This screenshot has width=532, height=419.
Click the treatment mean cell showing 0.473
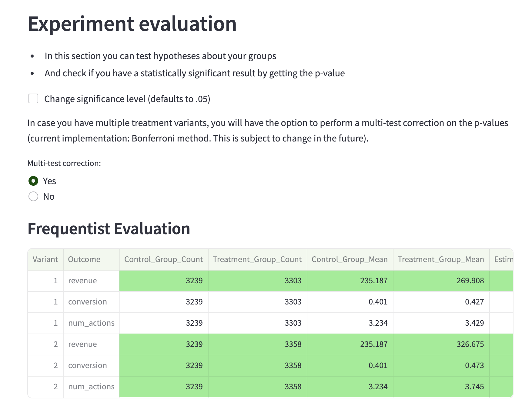474,365
